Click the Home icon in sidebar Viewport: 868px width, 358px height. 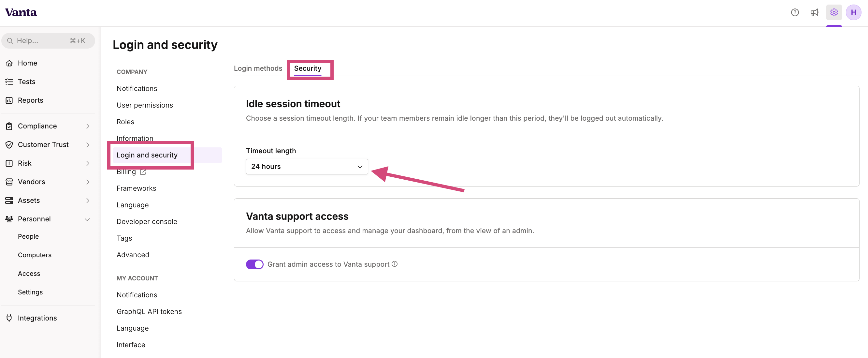[x=9, y=63]
